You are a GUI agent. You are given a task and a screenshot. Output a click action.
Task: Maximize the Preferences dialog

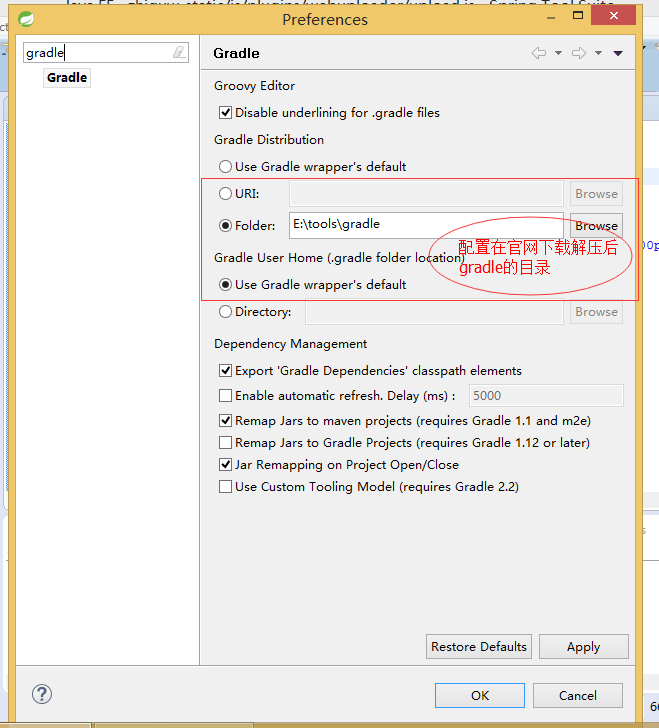[x=578, y=16]
